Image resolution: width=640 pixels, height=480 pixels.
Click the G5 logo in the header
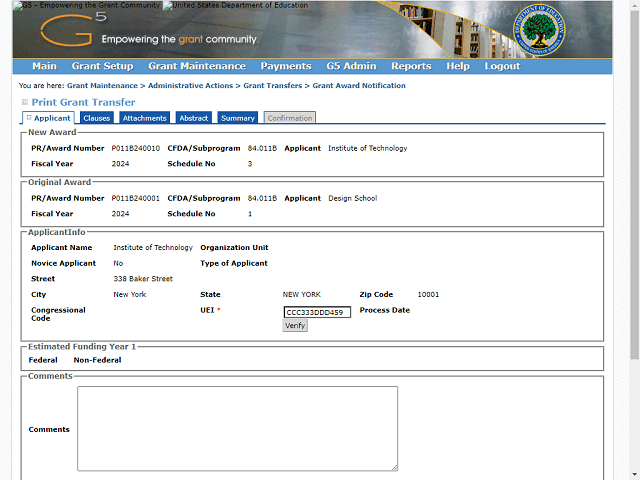click(73, 29)
